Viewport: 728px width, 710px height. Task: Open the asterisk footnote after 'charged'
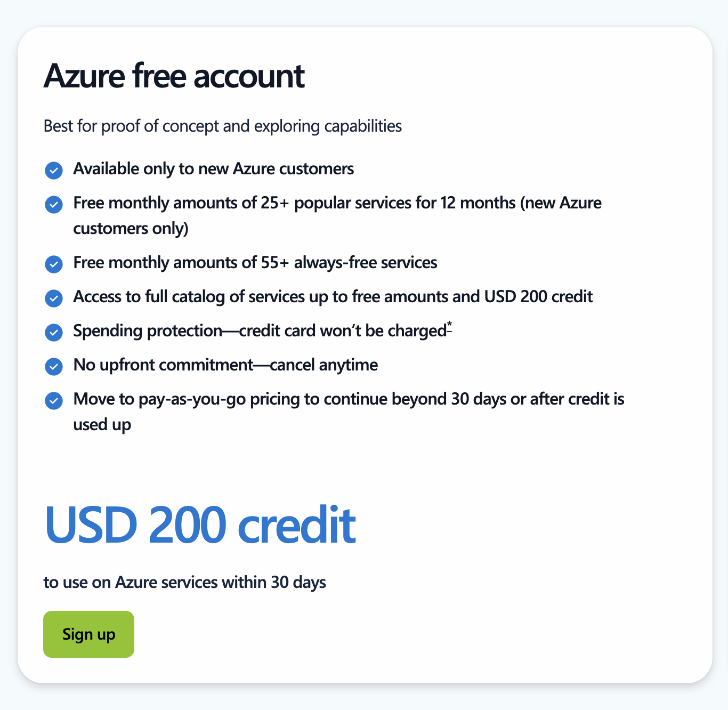click(449, 327)
